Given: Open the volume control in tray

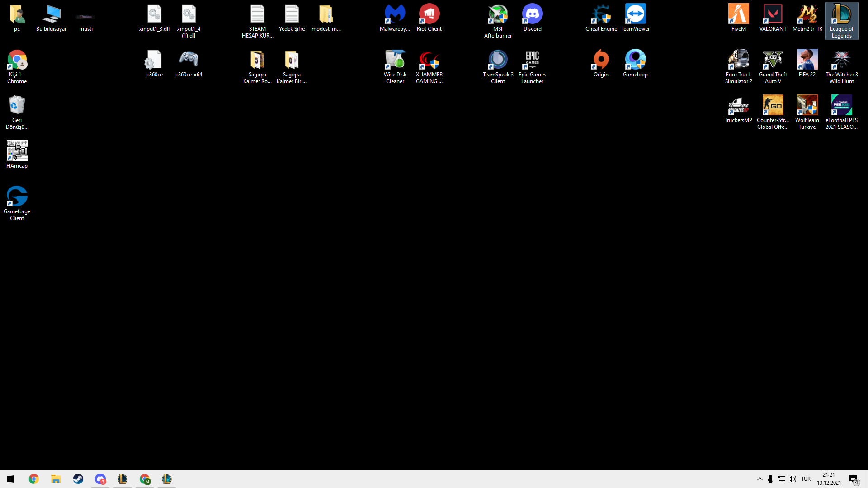Looking at the screenshot, I should 793,479.
